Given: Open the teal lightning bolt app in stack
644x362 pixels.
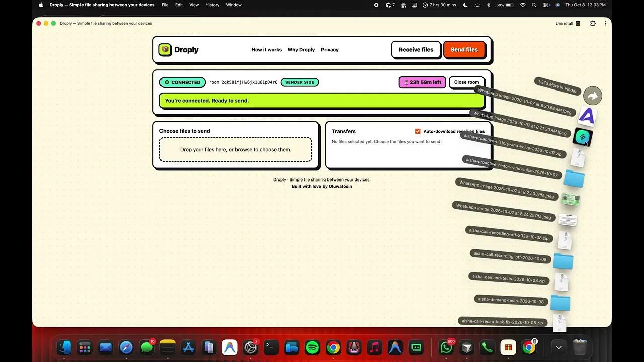Looking at the screenshot, I should tap(583, 137).
